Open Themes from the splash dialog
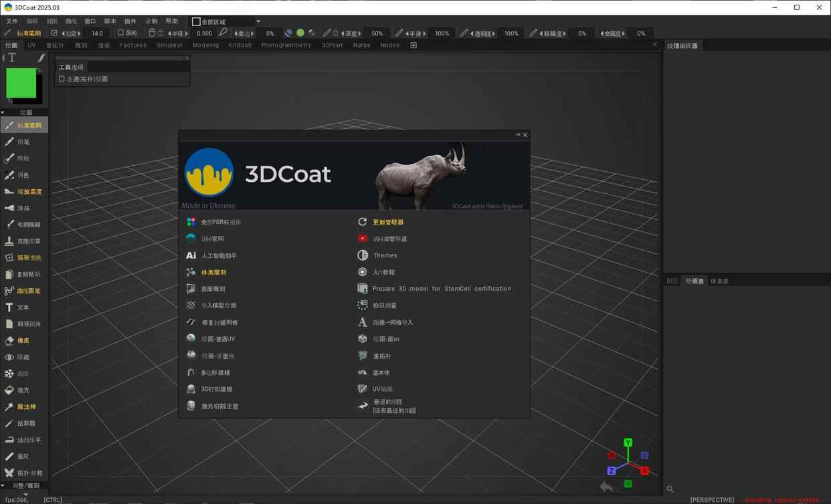This screenshot has height=504, width=831. point(385,256)
